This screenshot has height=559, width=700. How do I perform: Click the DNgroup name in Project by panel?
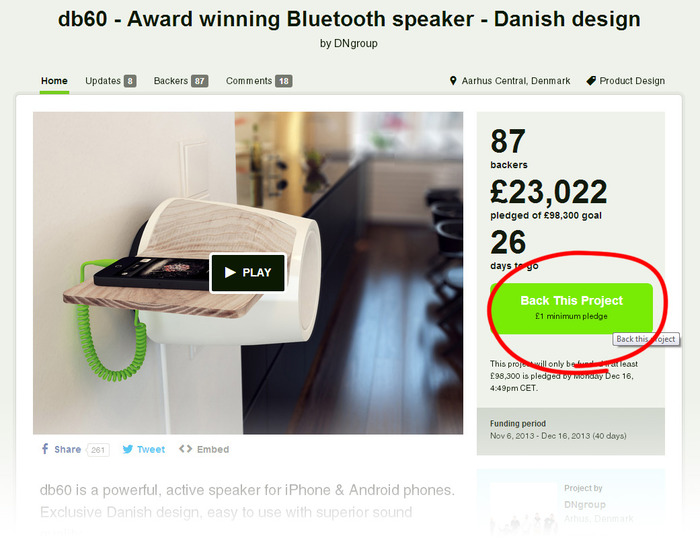pos(585,505)
